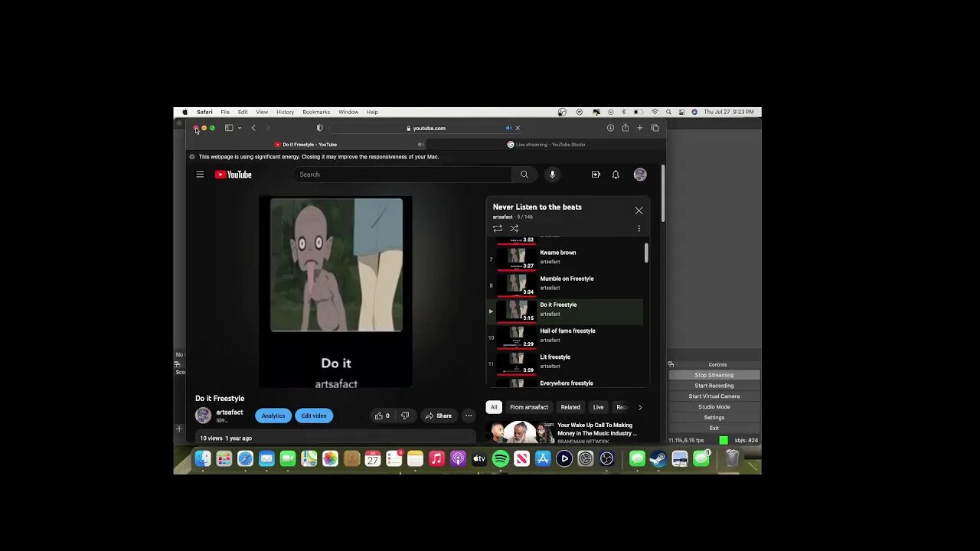Screen dimensions: 980x551
Task: Click the Share button
Action: click(x=439, y=416)
